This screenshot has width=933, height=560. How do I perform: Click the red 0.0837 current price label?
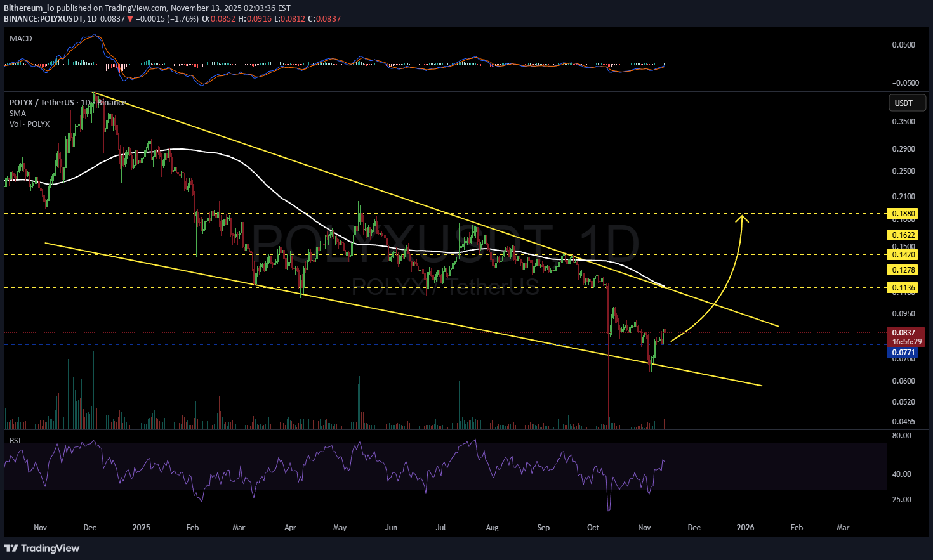tap(904, 333)
